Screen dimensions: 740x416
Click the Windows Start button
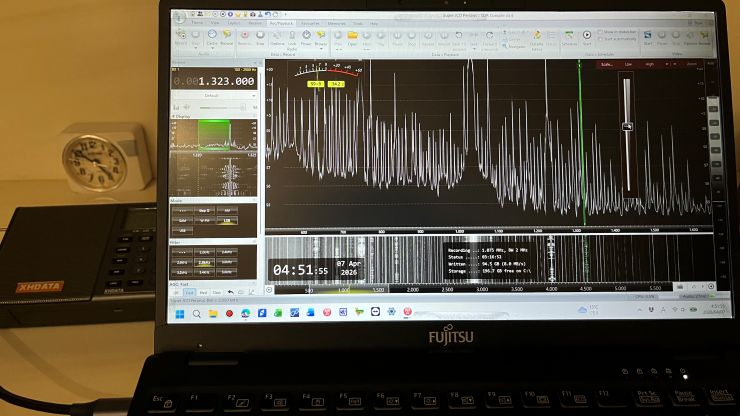180,313
